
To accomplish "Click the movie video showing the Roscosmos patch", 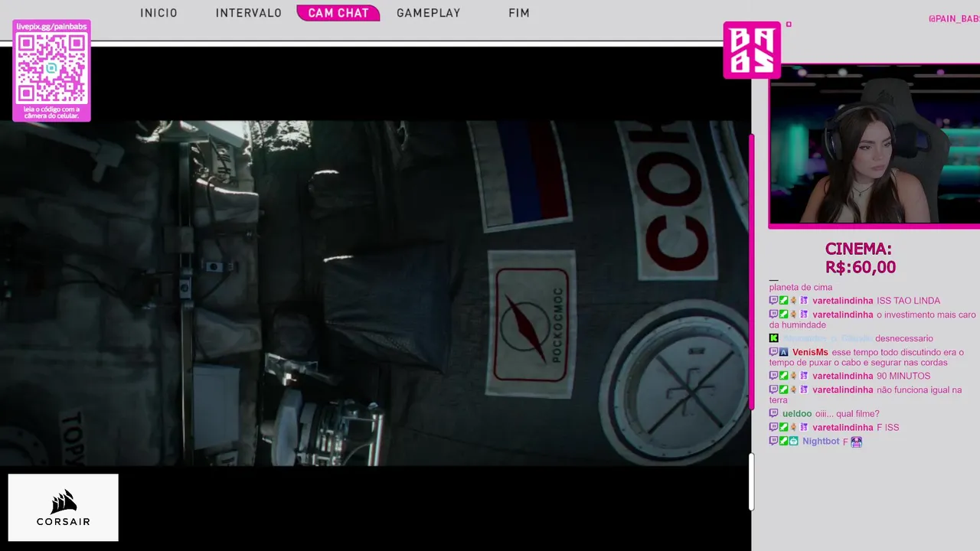I will pyautogui.click(x=375, y=293).
